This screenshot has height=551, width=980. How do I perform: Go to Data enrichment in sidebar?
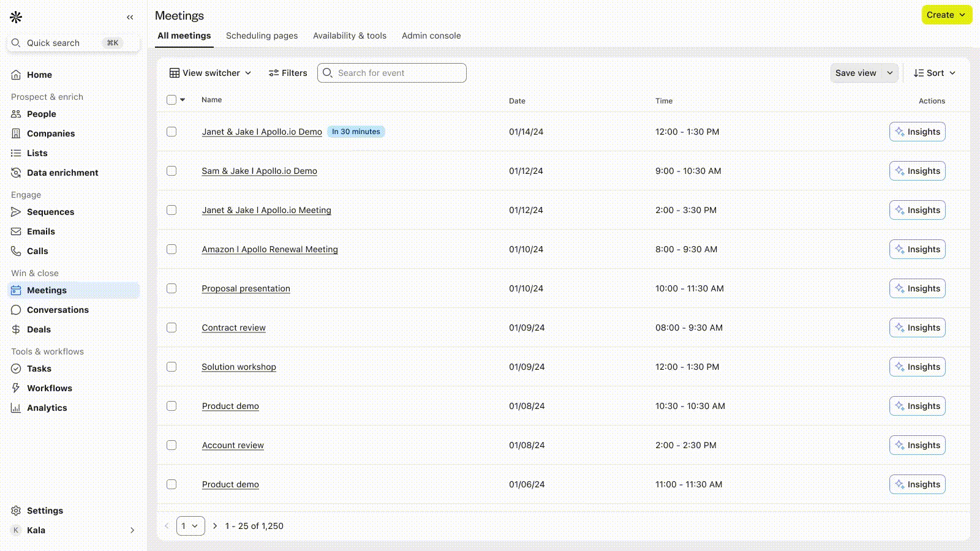coord(62,173)
